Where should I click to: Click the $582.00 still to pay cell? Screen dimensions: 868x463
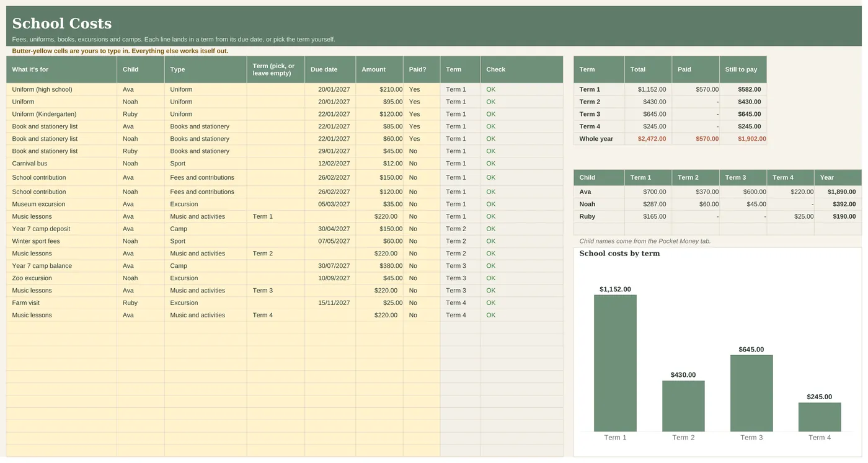pos(743,89)
